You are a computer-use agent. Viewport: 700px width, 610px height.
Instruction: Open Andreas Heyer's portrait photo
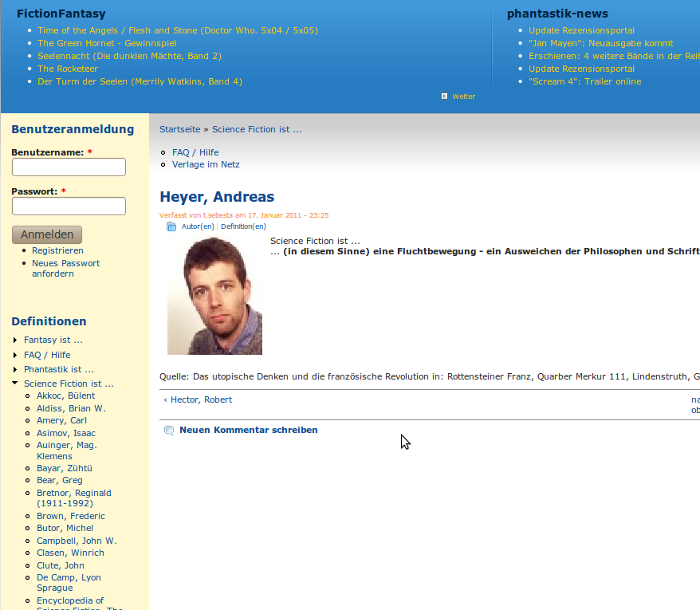point(214,296)
